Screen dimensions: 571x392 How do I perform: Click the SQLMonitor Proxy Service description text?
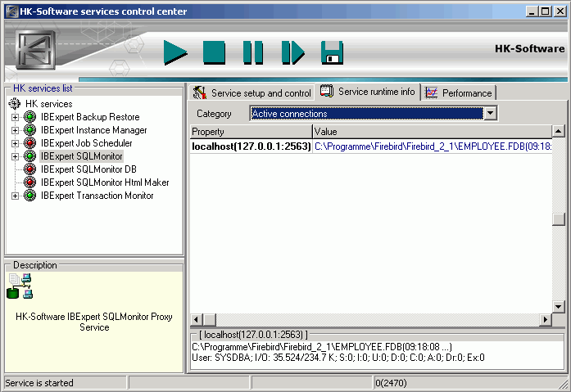point(94,322)
